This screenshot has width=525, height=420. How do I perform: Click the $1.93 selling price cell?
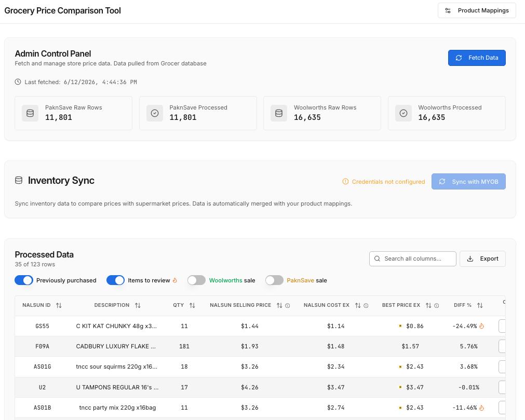coord(250,346)
